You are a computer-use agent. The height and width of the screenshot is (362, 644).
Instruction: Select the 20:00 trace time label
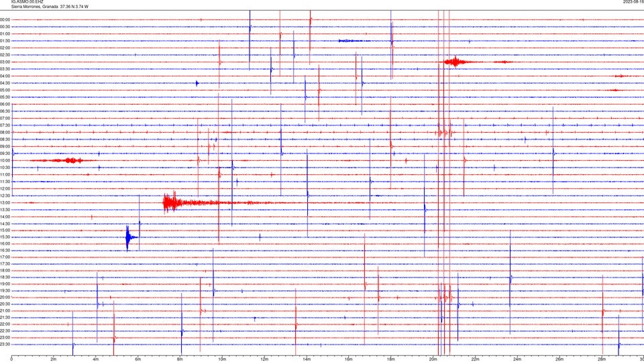coord(5,298)
